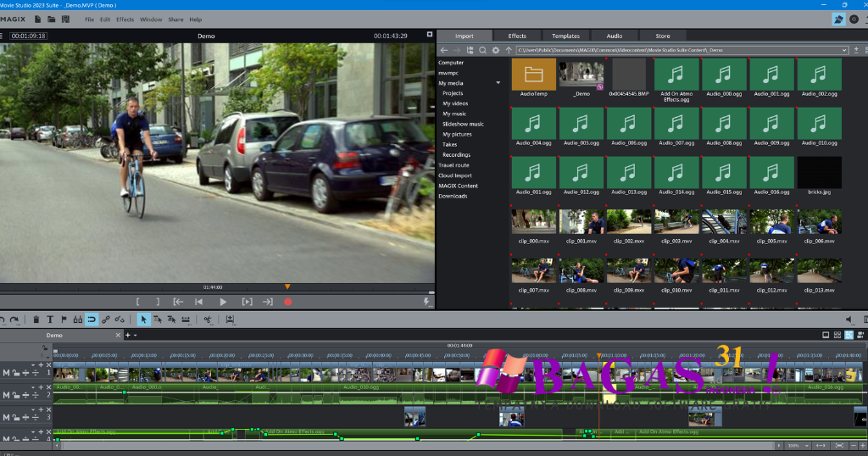Screen dimensions: 868x456
Task: Toggle the lock above the timeline ruler
Action: 45,349
